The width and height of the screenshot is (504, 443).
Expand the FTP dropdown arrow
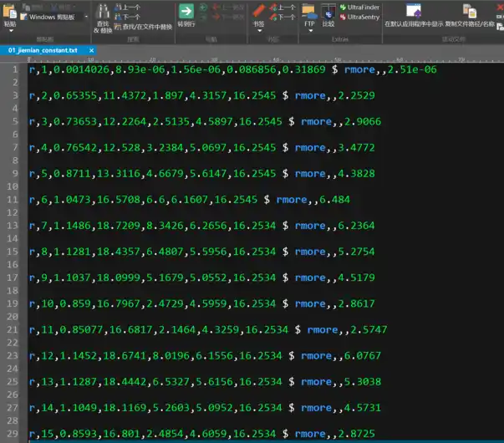coord(310,31)
